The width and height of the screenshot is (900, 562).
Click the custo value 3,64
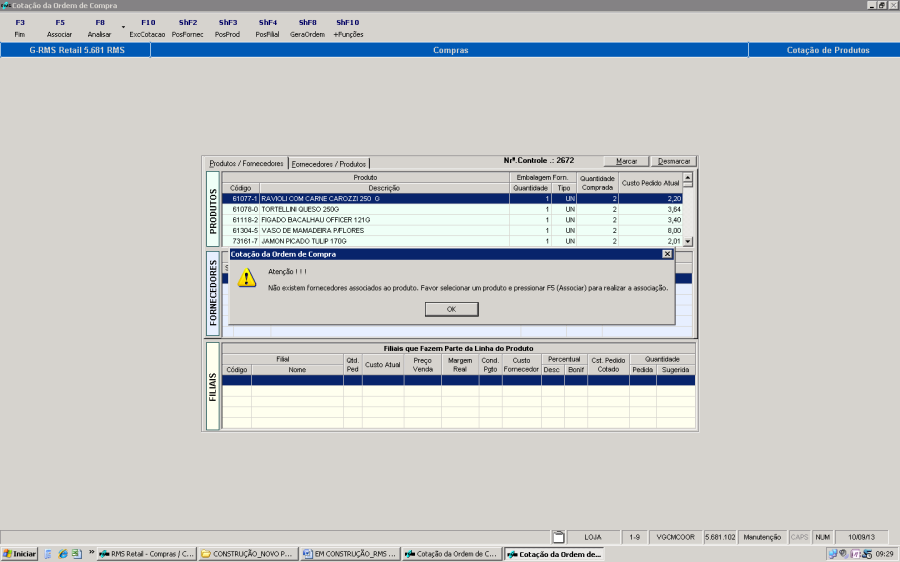tap(674, 210)
